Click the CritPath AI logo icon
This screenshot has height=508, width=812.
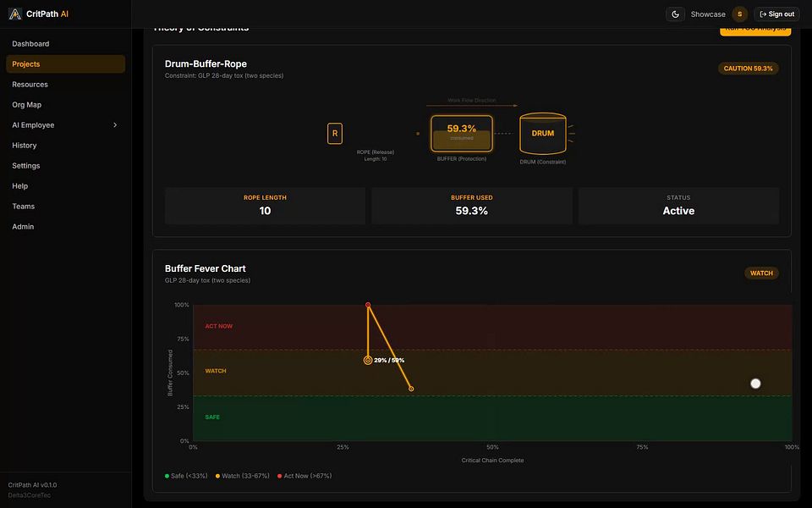pos(15,14)
